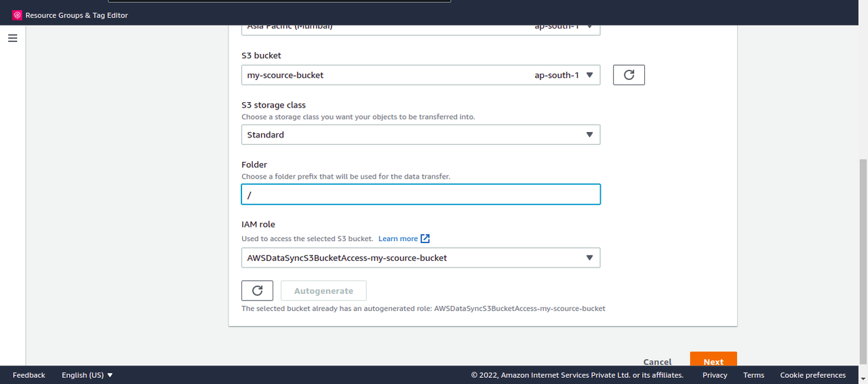868x384 pixels.
Task: Expand the S3 storage class Standard dropdown
Action: click(420, 135)
